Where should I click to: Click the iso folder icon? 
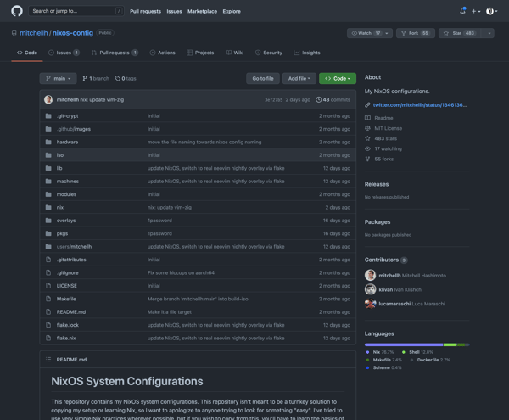(48, 155)
